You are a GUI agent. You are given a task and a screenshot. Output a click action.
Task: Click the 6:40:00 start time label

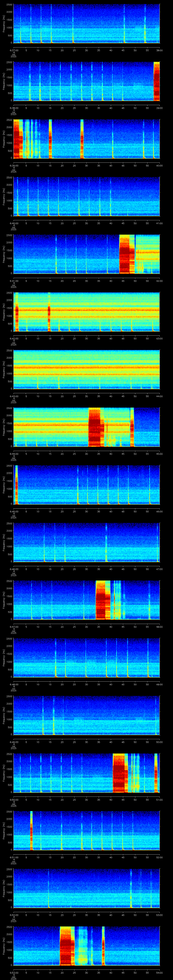click(x=14, y=223)
